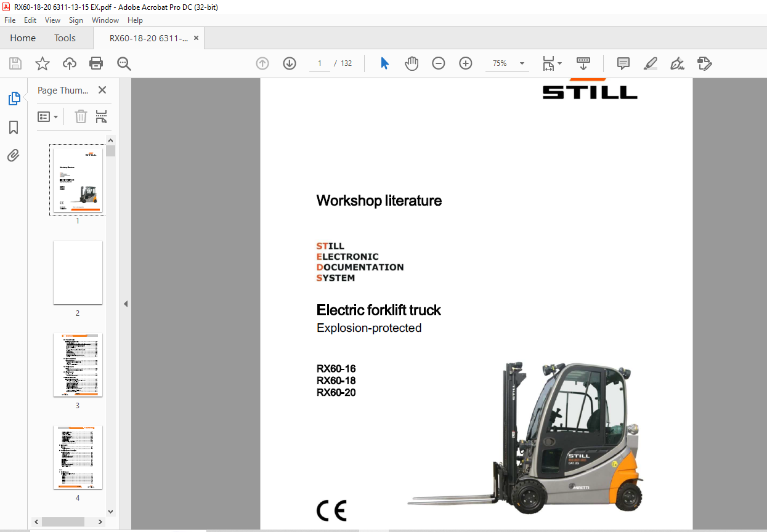Select page 3 thumbnail

(x=78, y=365)
